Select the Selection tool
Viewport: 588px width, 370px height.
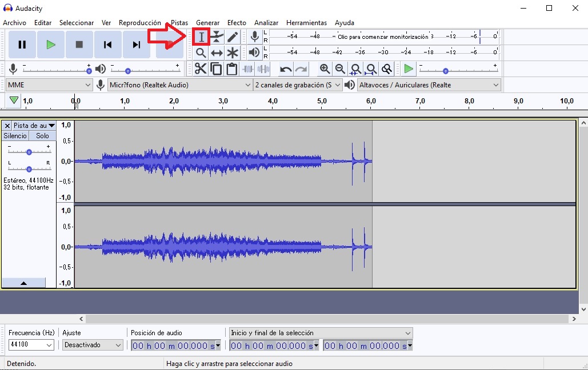[202, 36]
